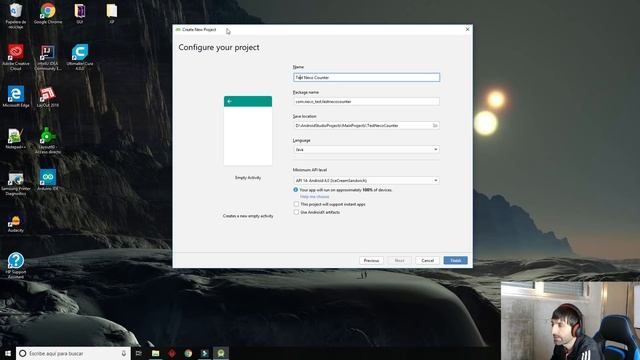Open the Microsoft Edge desktop shortcut

click(16, 97)
